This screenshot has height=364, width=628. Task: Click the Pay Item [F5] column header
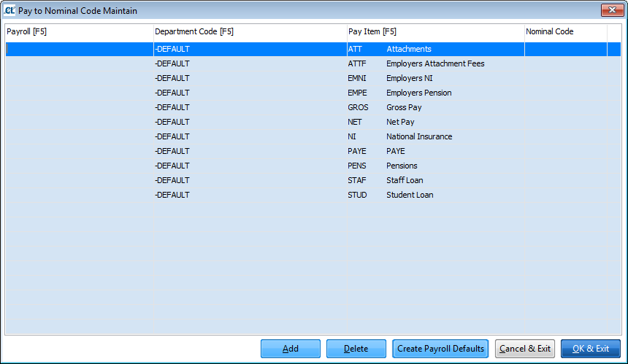click(434, 32)
